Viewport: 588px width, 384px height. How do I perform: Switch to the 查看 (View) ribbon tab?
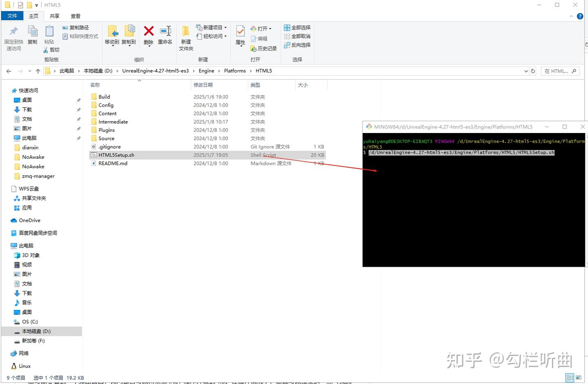76,16
